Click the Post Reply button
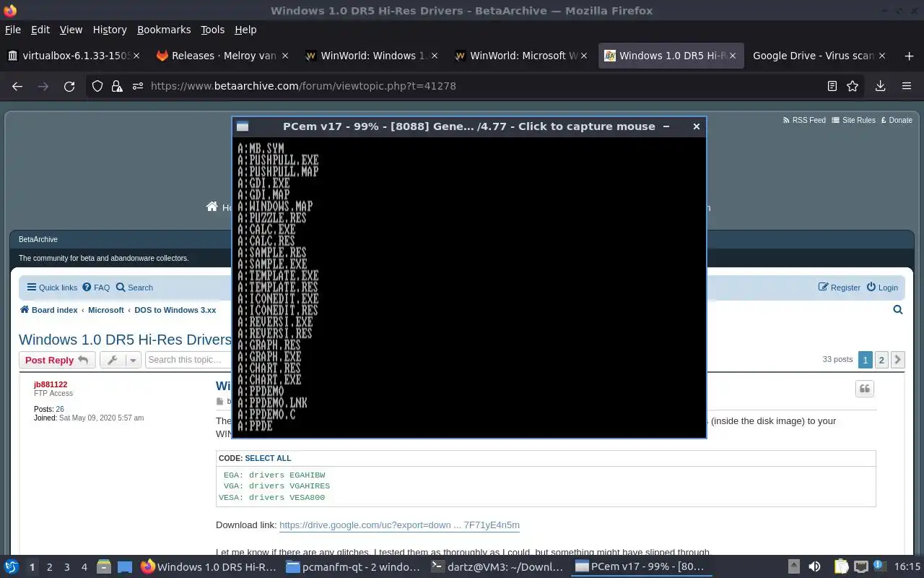The width and height of the screenshot is (924, 578). (57, 360)
